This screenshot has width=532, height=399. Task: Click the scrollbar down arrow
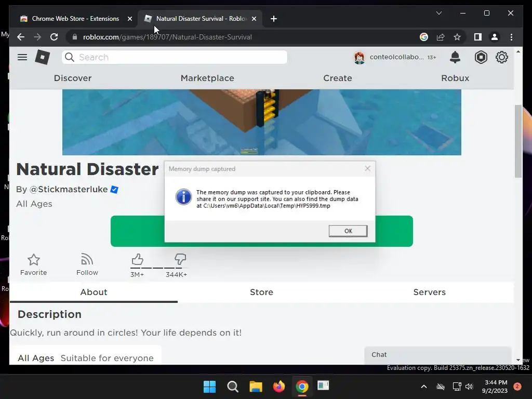point(518,360)
